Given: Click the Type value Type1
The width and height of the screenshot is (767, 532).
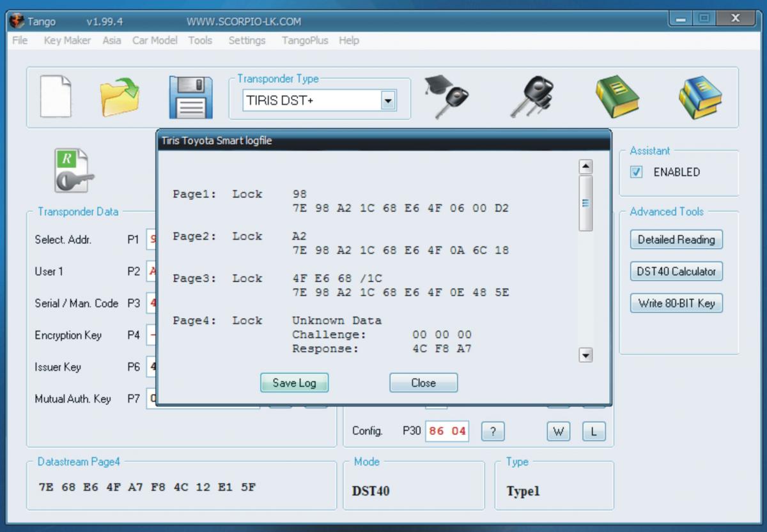Looking at the screenshot, I should (523, 491).
